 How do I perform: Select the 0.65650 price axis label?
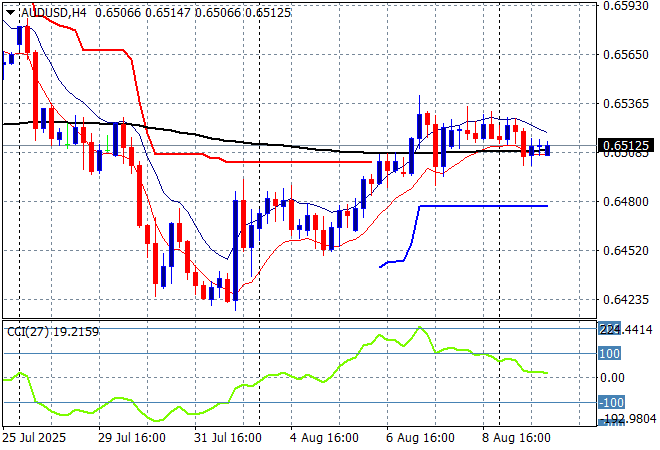(626, 54)
